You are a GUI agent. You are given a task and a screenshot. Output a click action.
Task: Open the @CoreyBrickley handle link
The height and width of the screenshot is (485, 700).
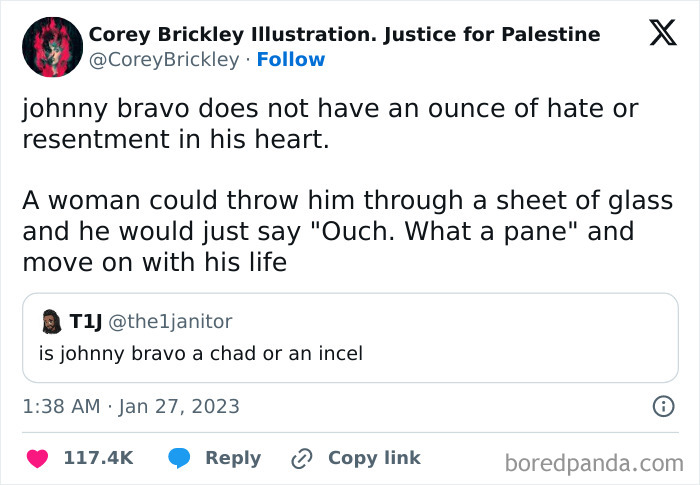(x=164, y=60)
